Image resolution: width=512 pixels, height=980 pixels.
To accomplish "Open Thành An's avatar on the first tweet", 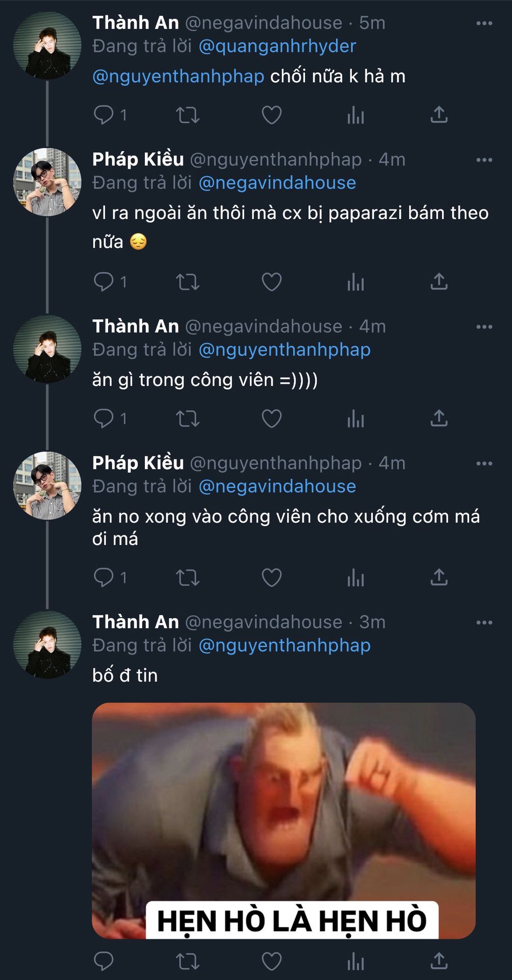I will (x=47, y=45).
